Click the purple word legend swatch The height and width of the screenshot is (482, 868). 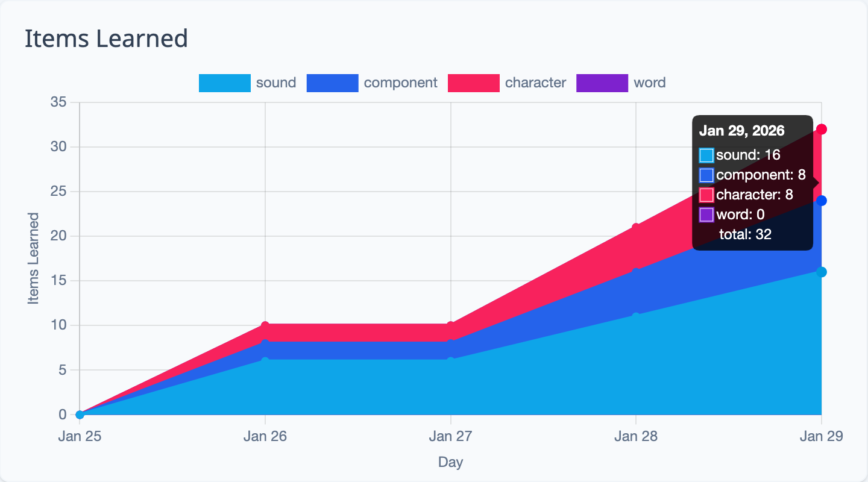(602, 83)
